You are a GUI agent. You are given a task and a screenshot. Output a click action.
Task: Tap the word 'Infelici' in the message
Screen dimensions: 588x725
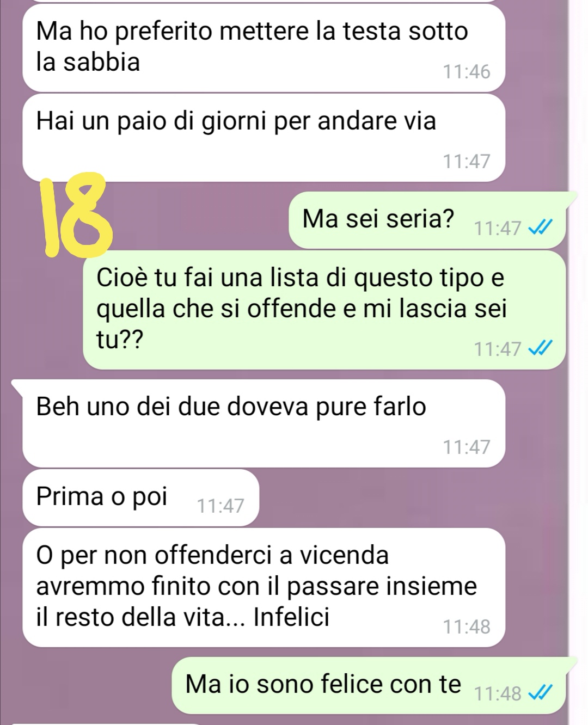pos(292,617)
